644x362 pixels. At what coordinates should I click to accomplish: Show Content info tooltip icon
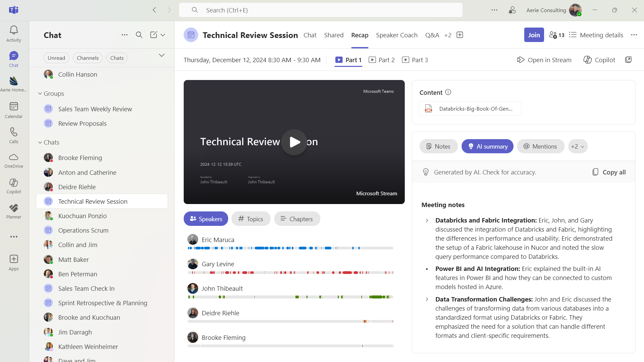[448, 92]
